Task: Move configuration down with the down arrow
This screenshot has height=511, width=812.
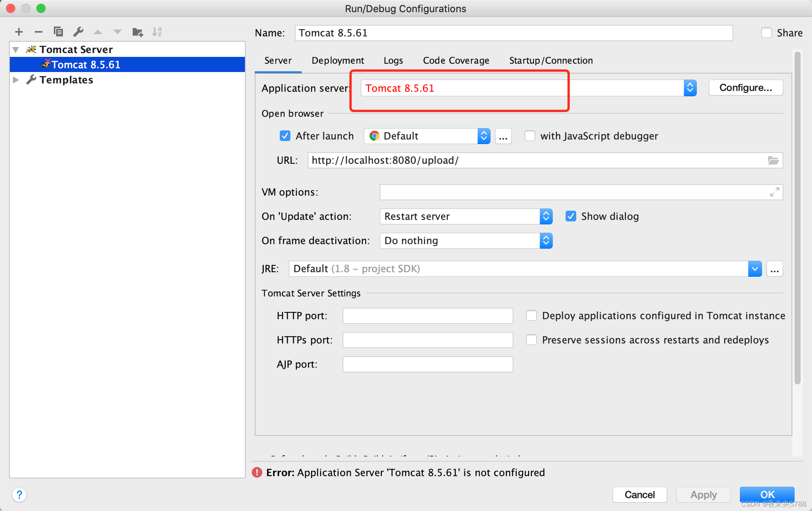Action: [118, 32]
